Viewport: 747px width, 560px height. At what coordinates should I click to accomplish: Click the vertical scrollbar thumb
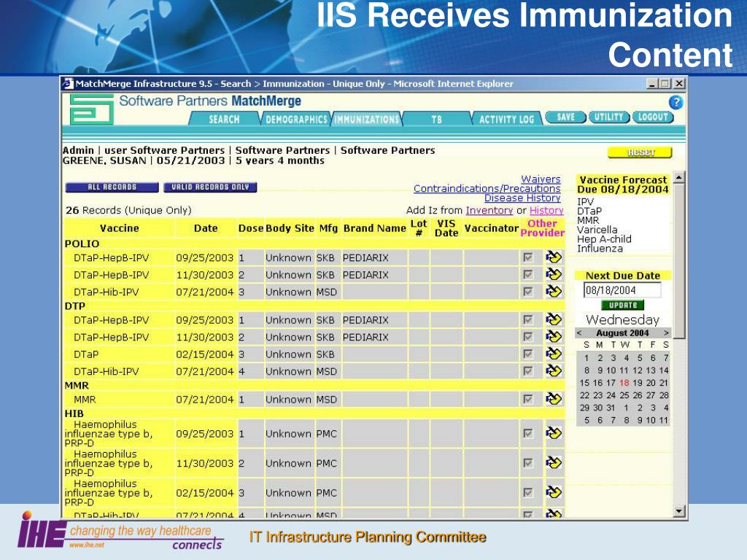(679, 262)
